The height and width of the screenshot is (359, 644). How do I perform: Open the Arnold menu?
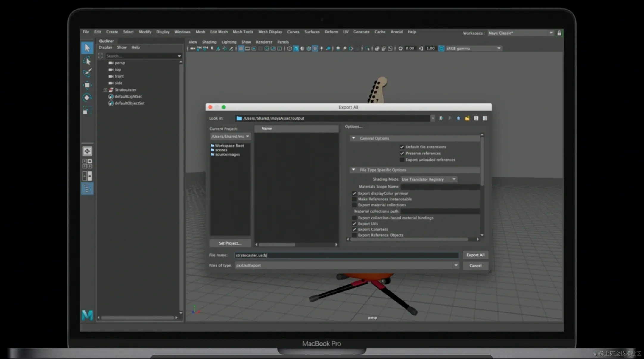click(x=396, y=32)
